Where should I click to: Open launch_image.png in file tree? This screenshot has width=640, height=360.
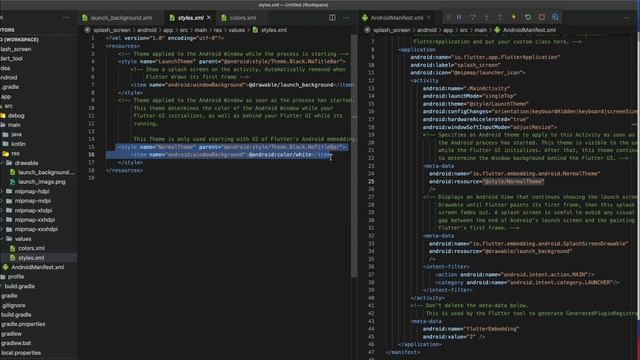coord(42,182)
